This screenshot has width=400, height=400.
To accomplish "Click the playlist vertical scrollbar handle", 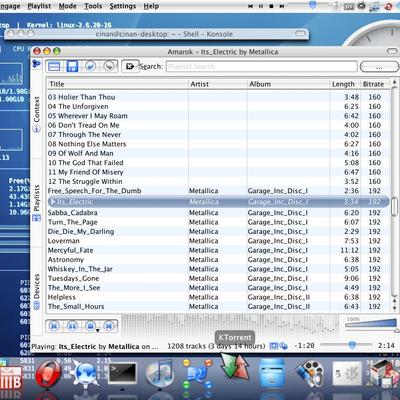I will click(x=394, y=206).
